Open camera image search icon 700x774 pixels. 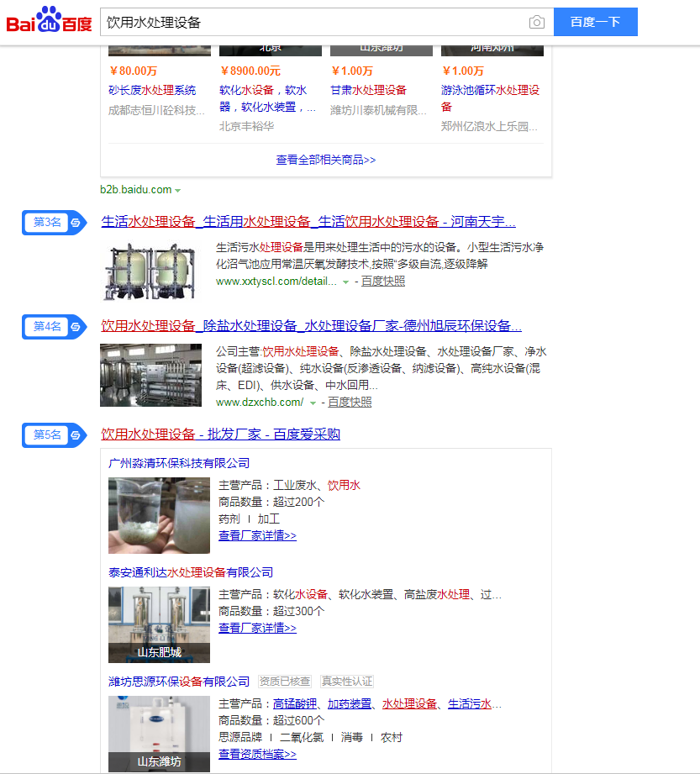point(537,22)
